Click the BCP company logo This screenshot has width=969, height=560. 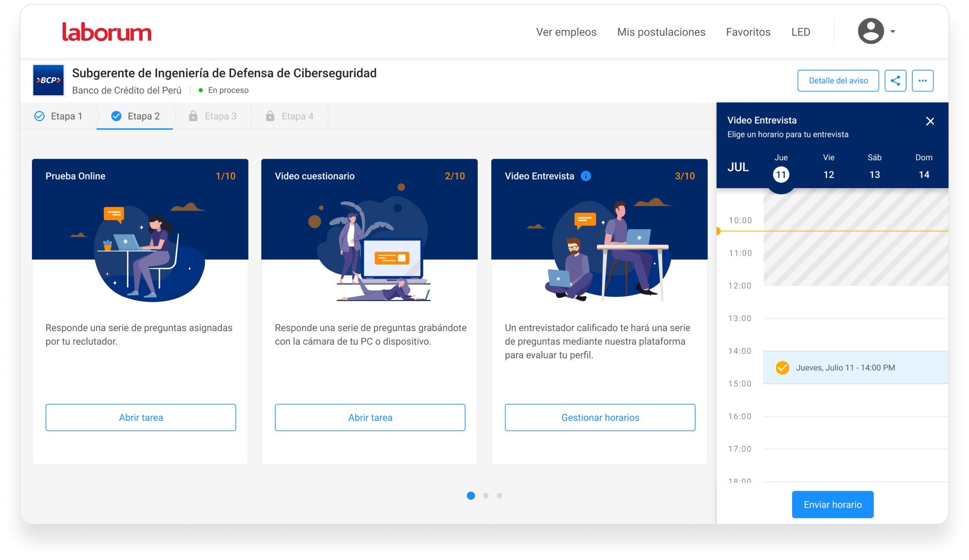(x=48, y=80)
